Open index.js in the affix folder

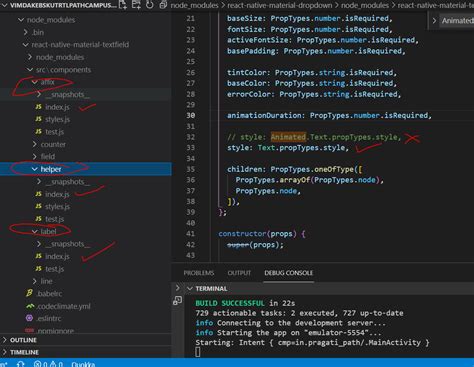(57, 107)
